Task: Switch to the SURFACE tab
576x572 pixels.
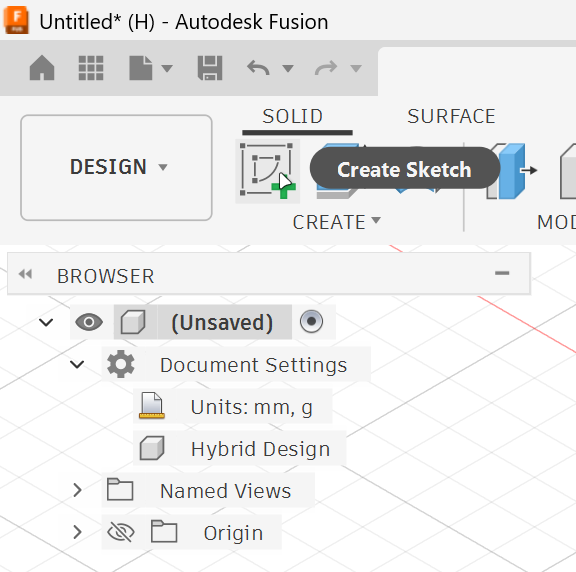Action: [451, 116]
